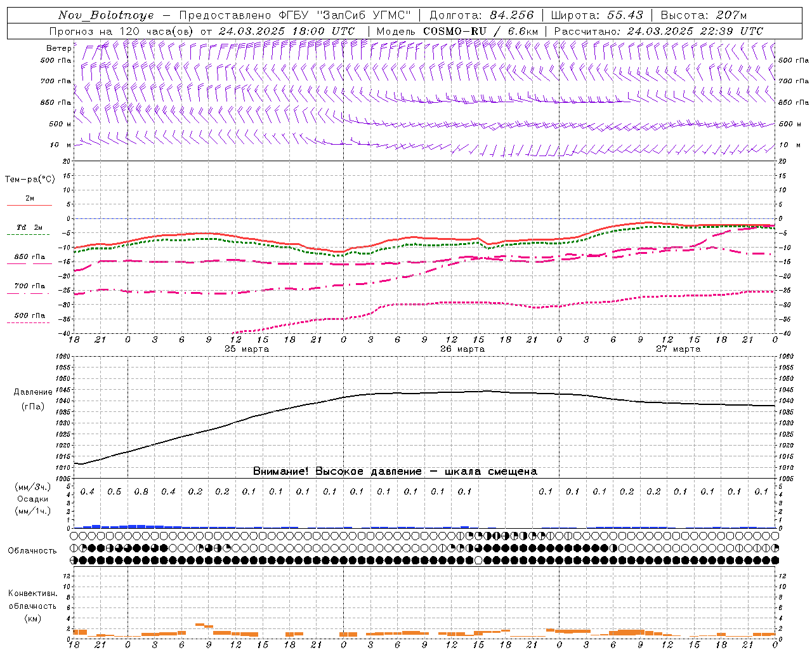Click the 26 марта date label
Image resolution: width=812 pixels, height=650 pixels.
(462, 349)
